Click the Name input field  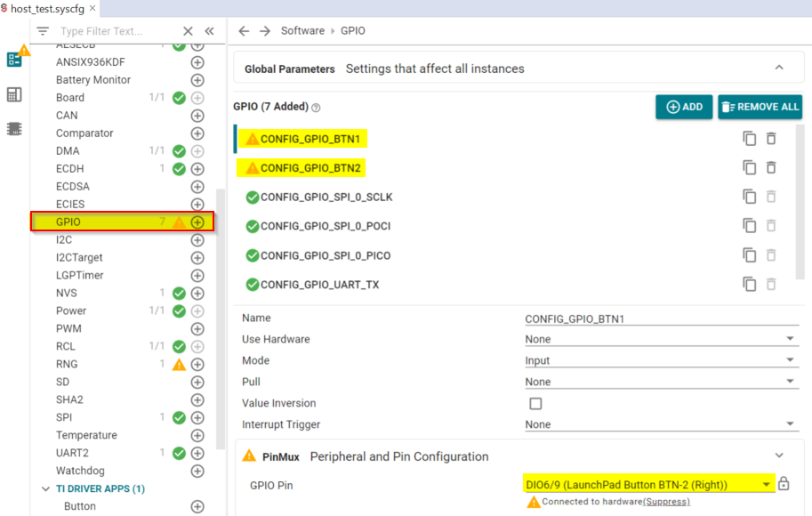pyautogui.click(x=660, y=318)
